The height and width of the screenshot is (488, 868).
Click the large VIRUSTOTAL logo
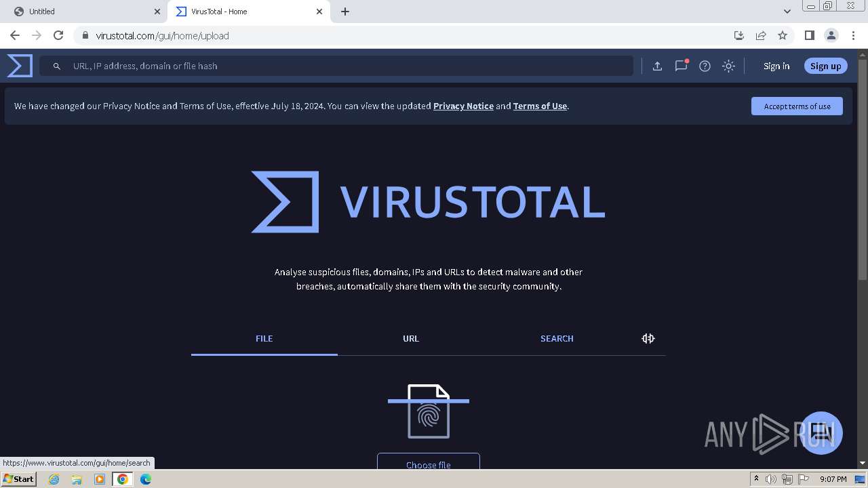point(428,202)
